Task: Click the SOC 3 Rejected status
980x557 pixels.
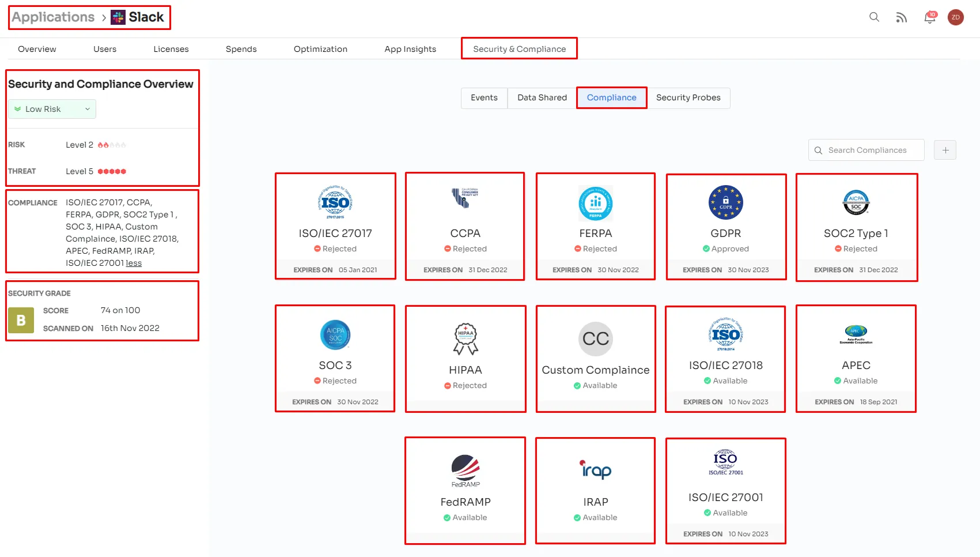Action: coord(335,381)
